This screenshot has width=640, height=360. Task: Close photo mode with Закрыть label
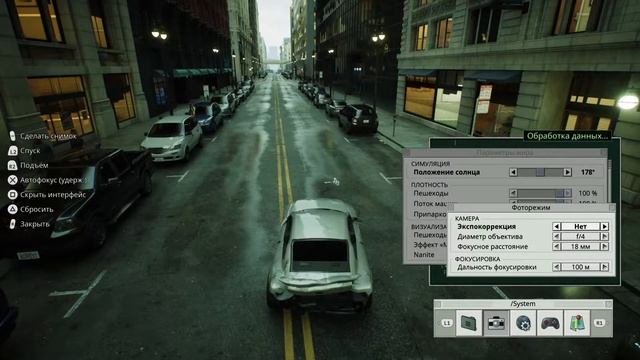[x=35, y=224]
